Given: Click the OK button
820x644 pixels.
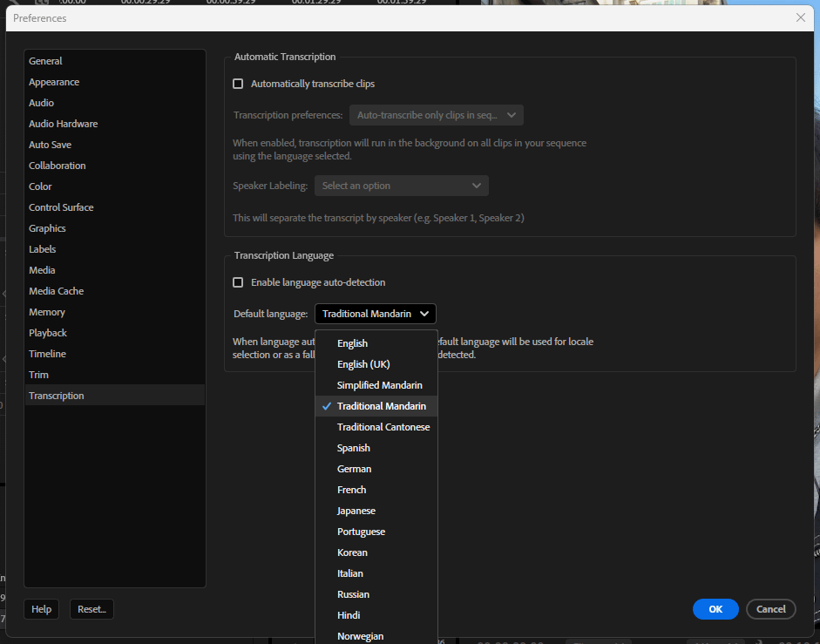Looking at the screenshot, I should pyautogui.click(x=715, y=609).
